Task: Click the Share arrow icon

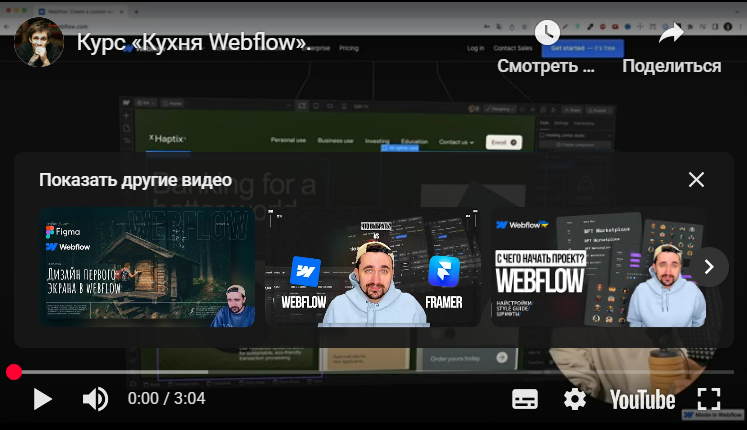Action: tap(671, 34)
